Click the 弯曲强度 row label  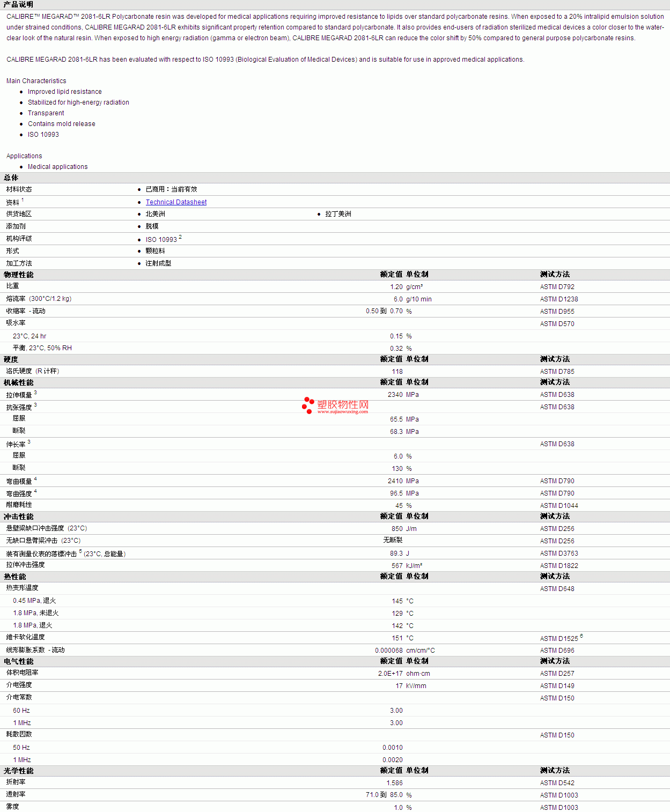[x=19, y=493]
